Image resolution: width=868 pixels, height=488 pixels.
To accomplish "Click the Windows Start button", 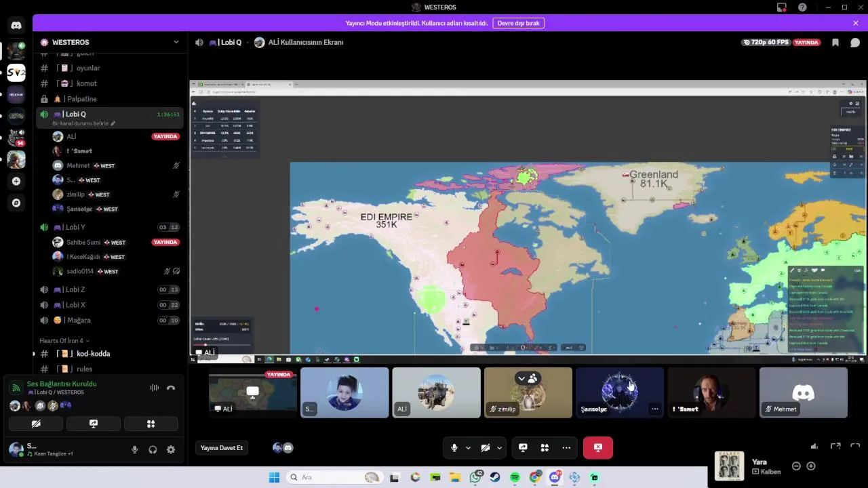I will point(274,477).
